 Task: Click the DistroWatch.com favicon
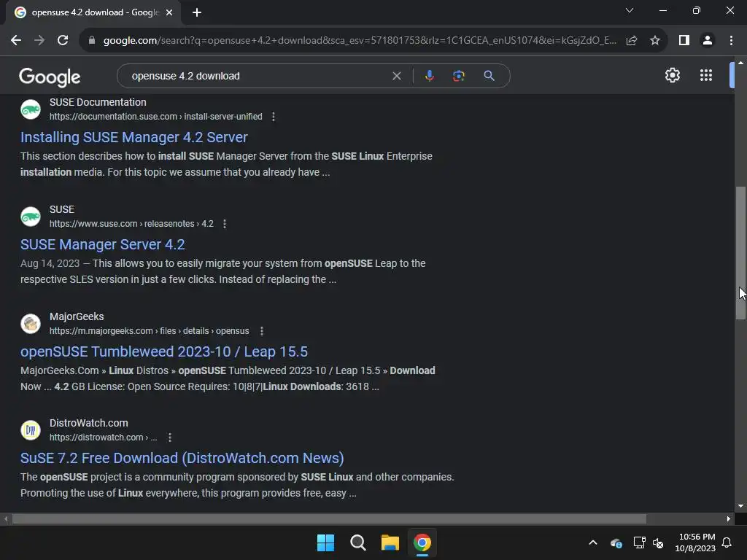click(x=31, y=430)
